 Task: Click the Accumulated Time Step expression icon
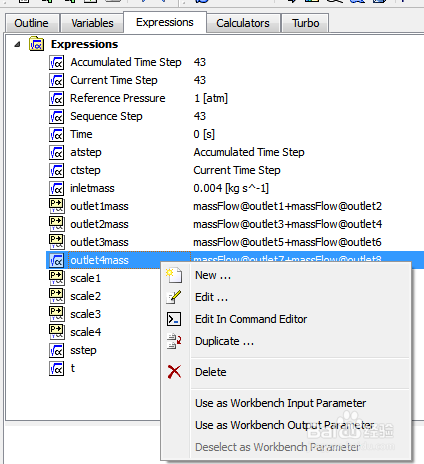point(56,62)
